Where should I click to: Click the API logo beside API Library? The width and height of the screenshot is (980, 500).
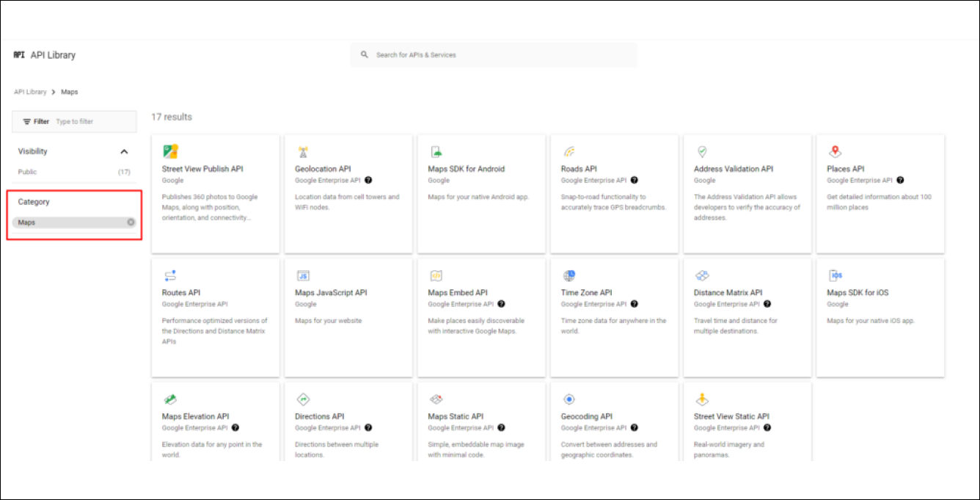pos(19,55)
